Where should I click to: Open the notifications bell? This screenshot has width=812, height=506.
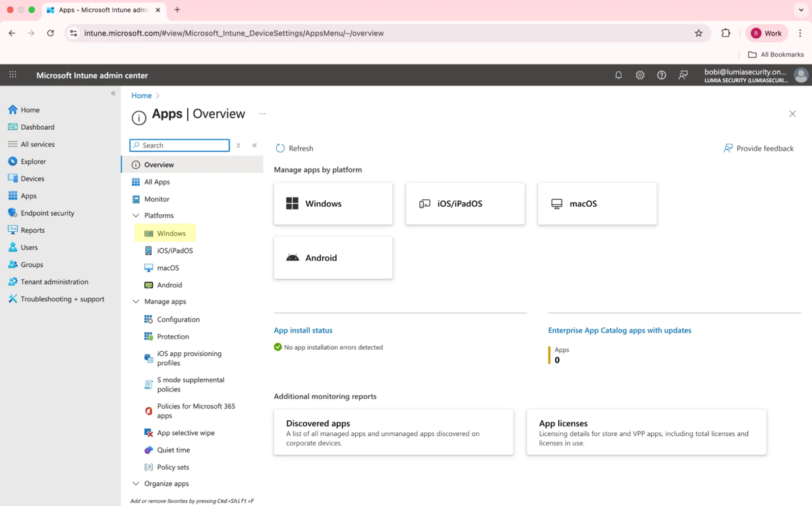618,75
